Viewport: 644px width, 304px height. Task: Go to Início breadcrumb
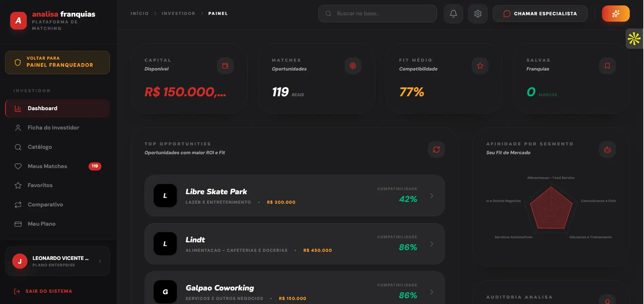pos(139,14)
